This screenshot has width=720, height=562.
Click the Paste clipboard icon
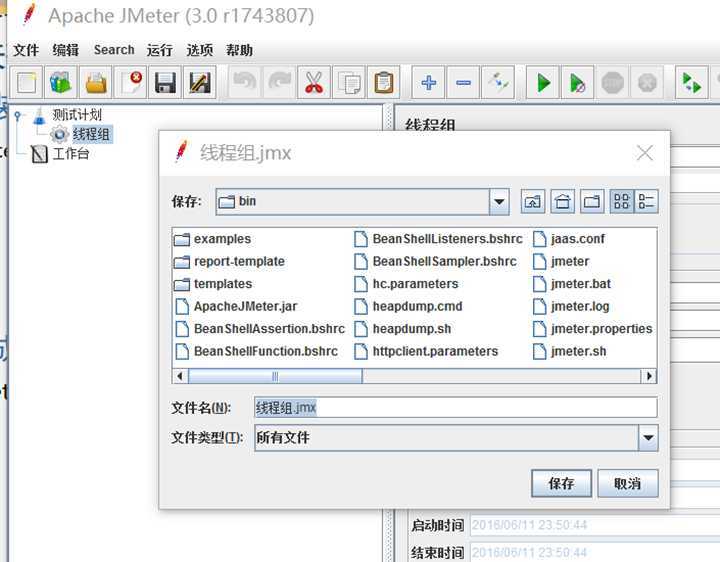tap(384, 83)
